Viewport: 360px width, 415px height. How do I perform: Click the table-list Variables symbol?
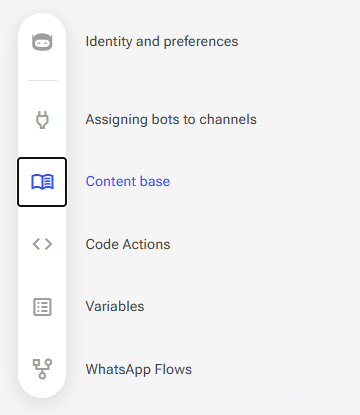tap(42, 307)
